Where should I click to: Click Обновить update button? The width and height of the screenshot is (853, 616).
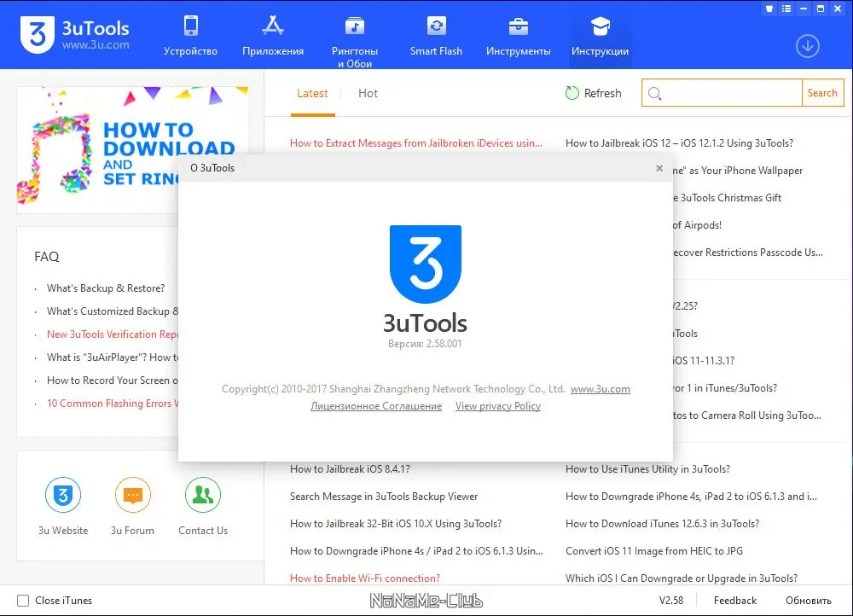809,601
